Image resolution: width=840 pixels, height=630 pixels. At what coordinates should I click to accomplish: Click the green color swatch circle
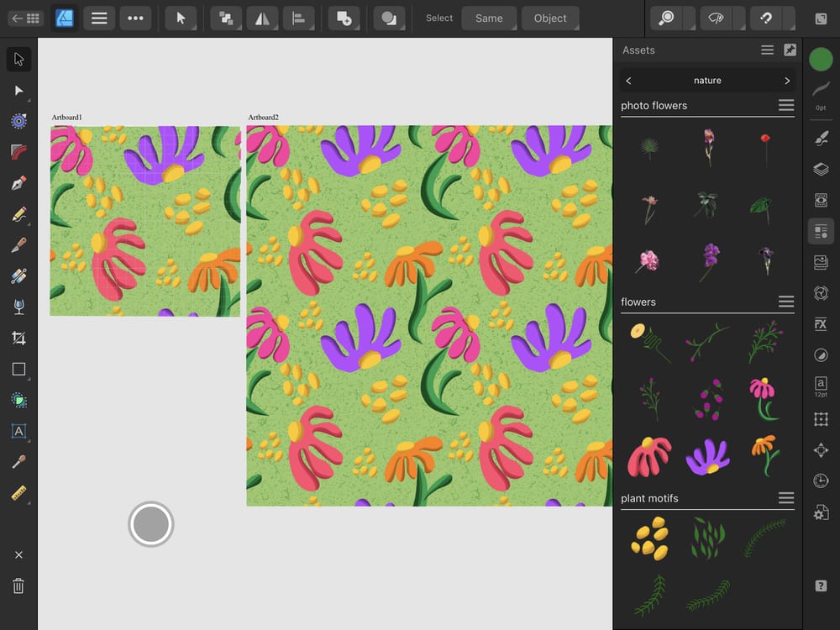coord(819,59)
